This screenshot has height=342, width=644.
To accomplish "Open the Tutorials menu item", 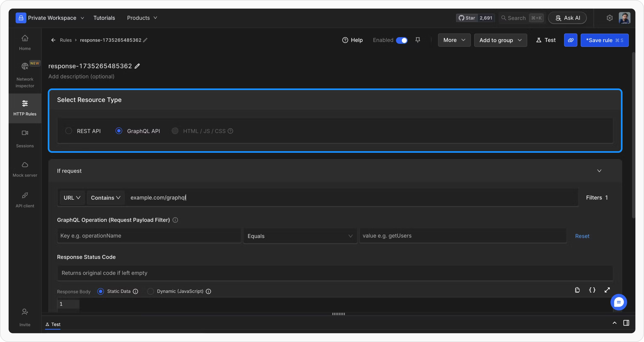I will click(104, 18).
